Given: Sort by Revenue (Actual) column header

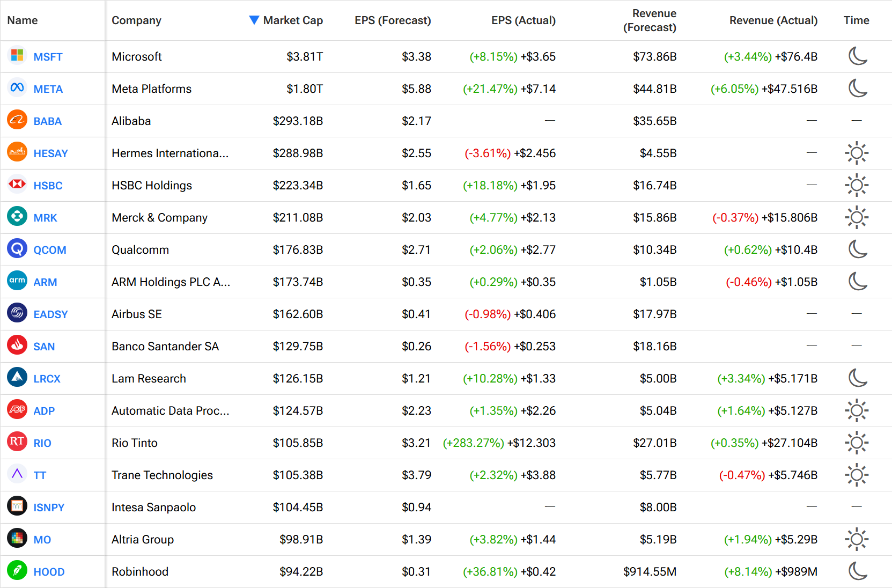Looking at the screenshot, I should point(773,20).
